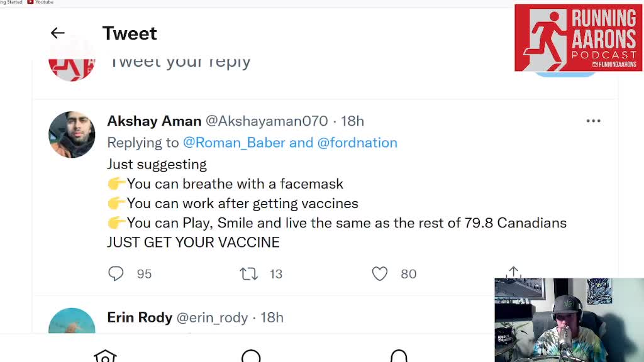The height and width of the screenshot is (362, 644).
Task: Click the back arrow next to Tweet
Action: click(x=58, y=33)
